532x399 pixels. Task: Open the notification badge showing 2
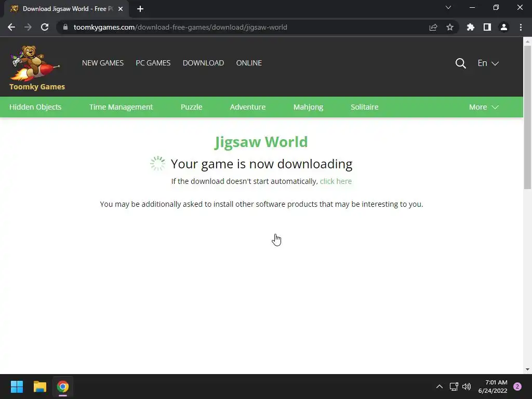click(x=517, y=387)
